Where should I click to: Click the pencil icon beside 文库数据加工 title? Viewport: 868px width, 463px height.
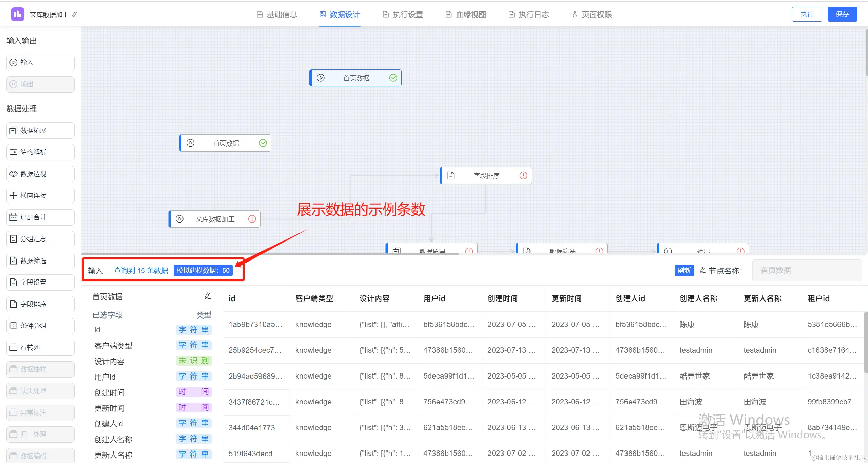point(75,14)
